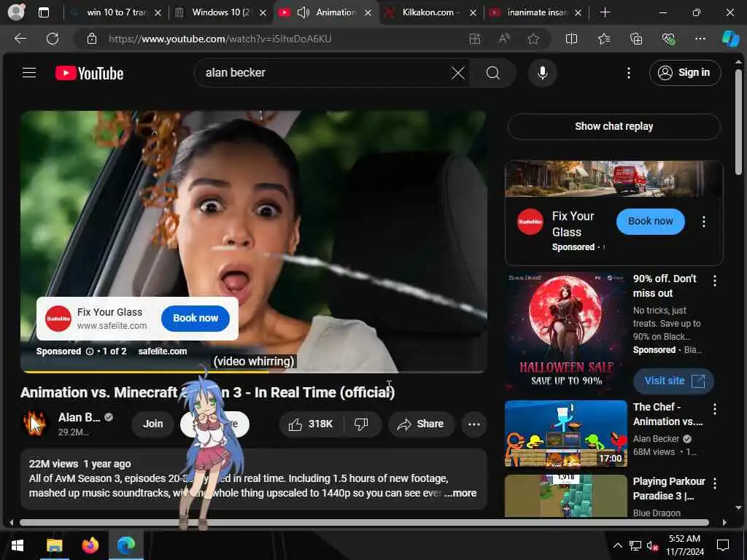Click the horizontal scrollbar

click(365, 522)
